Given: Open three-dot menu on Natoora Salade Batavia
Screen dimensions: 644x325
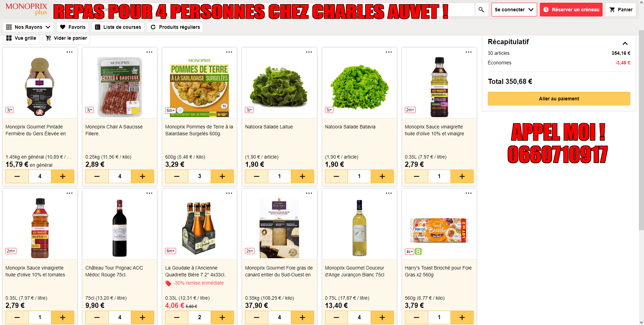Looking at the screenshot, I should (x=389, y=52).
